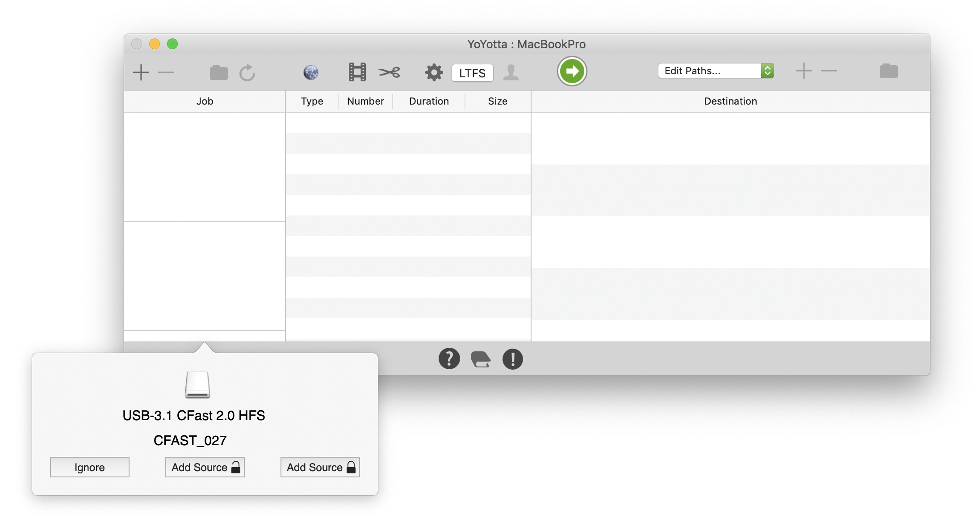This screenshot has width=980, height=531.
Task: Click Add Source with locked padlock
Action: (x=320, y=467)
